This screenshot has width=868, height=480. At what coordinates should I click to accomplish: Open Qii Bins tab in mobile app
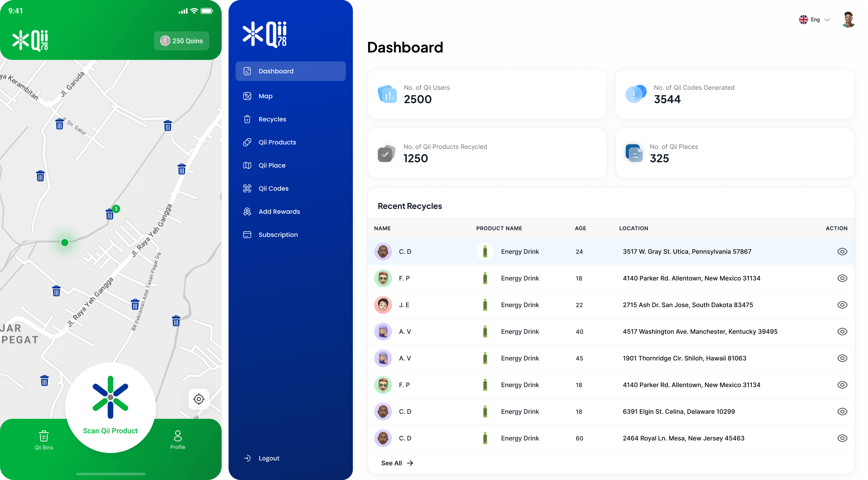tap(44, 440)
